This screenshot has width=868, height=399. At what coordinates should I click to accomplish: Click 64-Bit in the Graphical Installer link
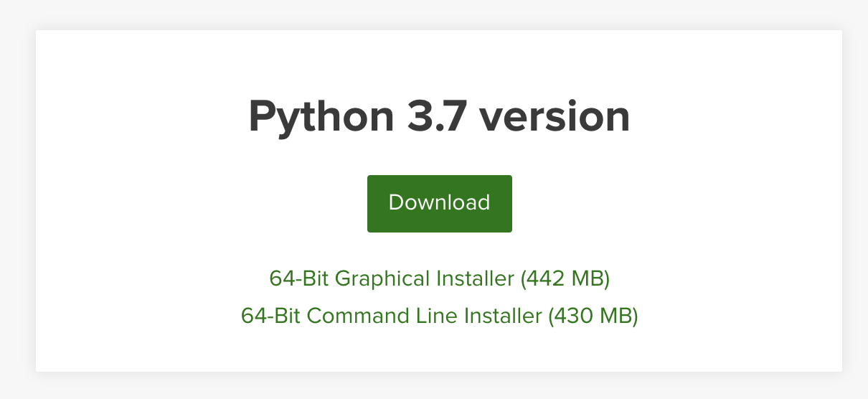click(299, 278)
